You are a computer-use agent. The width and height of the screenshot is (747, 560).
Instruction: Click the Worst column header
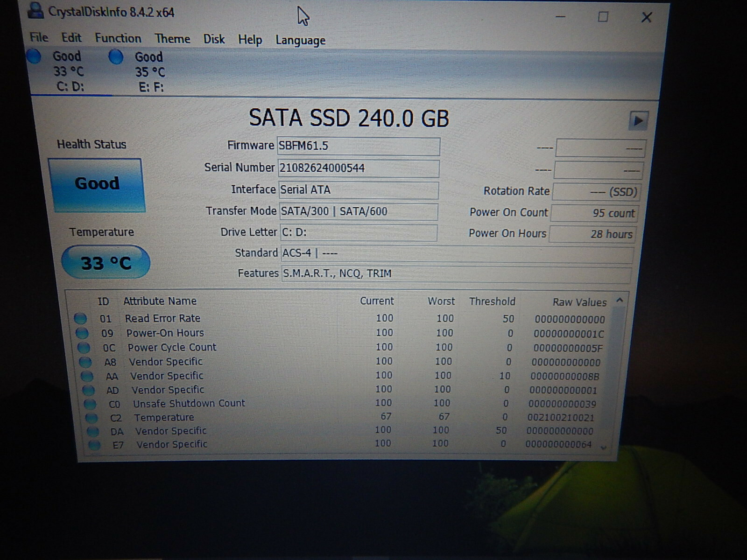441,301
